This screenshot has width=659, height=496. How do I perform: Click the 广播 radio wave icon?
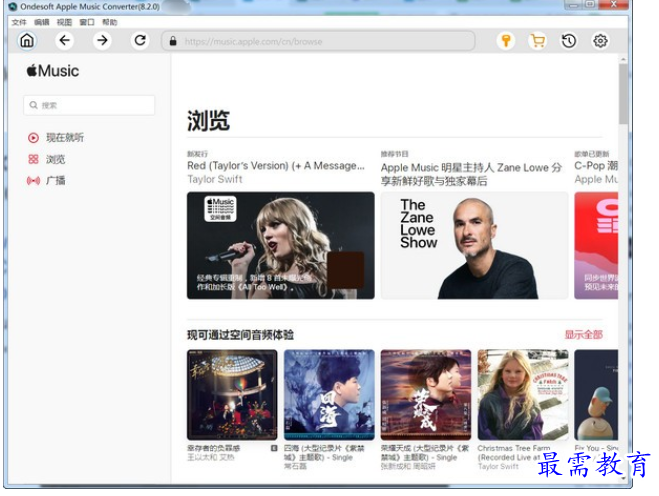(x=33, y=181)
